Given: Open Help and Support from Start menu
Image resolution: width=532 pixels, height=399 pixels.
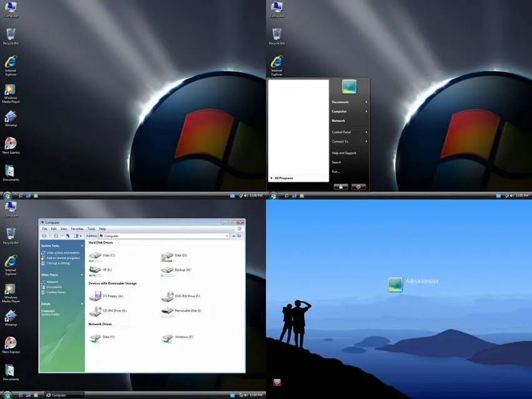Looking at the screenshot, I should pyautogui.click(x=344, y=153).
